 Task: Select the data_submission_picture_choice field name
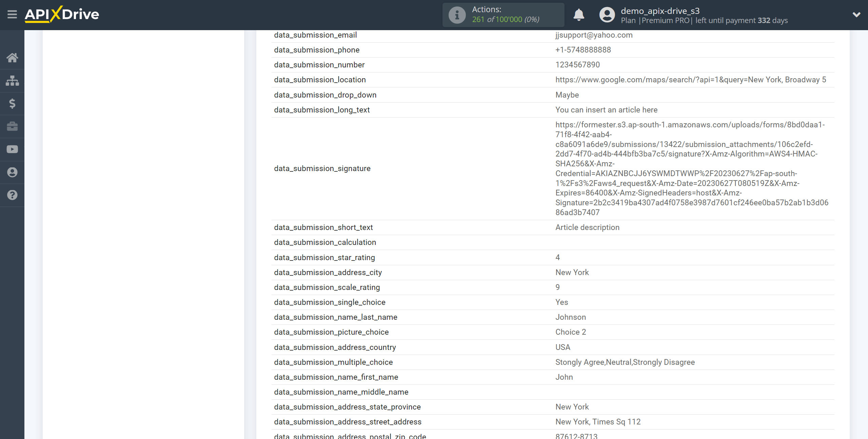coord(331,332)
